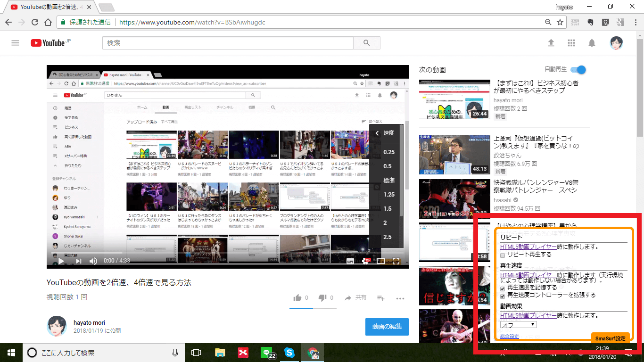Click the YouTube JP logo
Image resolution: width=644 pixels, height=362 pixels.
[50, 43]
